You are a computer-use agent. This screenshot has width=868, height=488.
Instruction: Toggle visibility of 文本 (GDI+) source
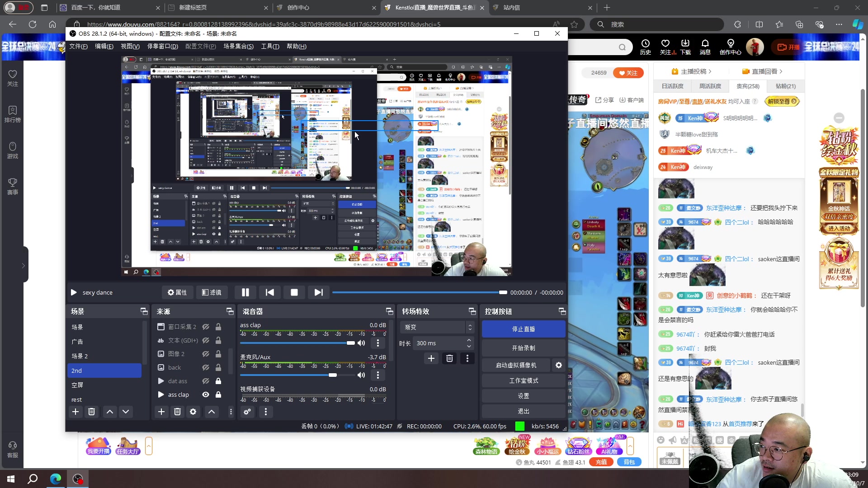coord(206,340)
